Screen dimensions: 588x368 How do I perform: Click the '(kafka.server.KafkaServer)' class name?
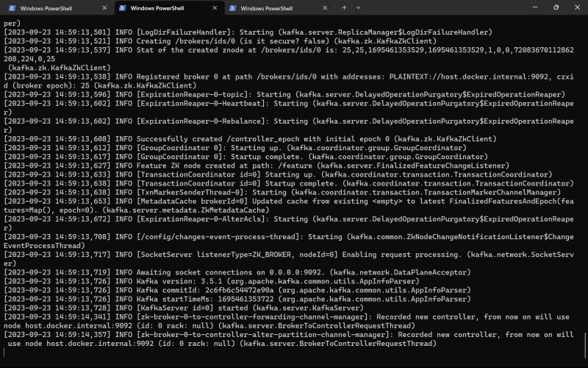[308, 308]
